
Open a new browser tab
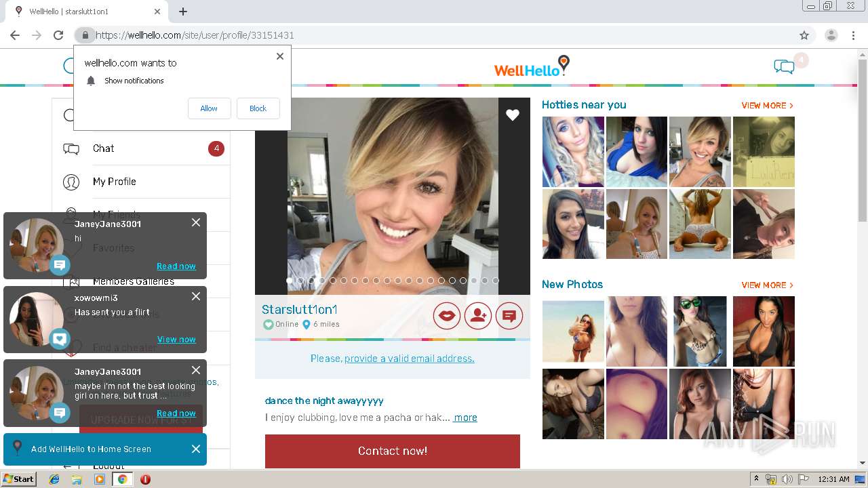point(183,12)
